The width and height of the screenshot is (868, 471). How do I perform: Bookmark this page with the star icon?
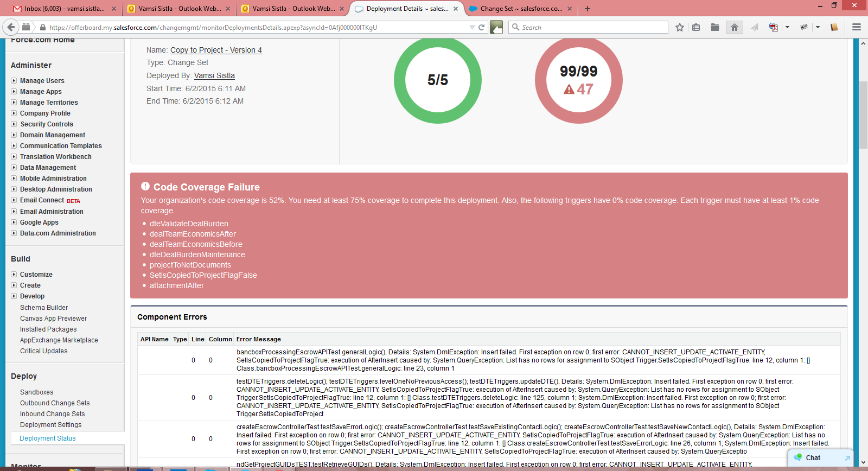click(679, 27)
